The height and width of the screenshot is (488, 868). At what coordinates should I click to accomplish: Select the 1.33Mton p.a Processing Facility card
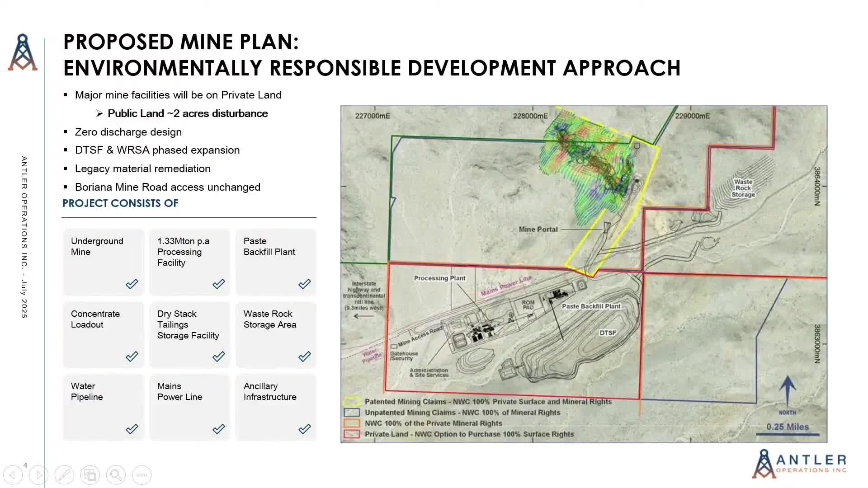[190, 262]
